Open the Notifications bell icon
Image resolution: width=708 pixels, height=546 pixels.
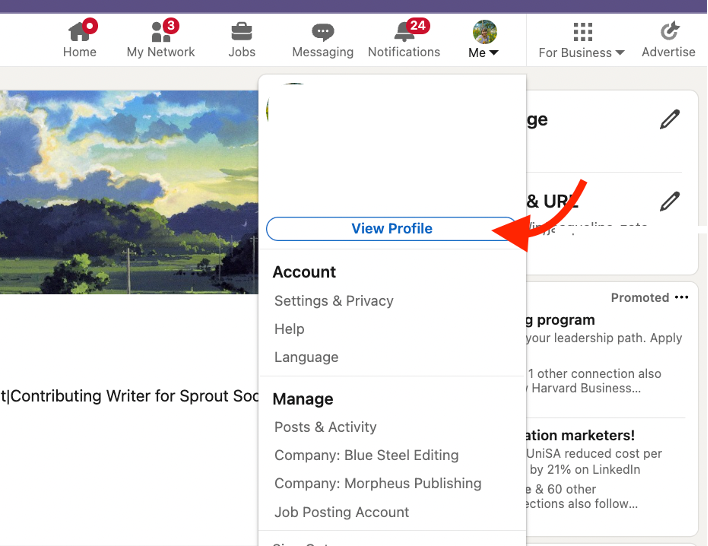click(x=404, y=32)
